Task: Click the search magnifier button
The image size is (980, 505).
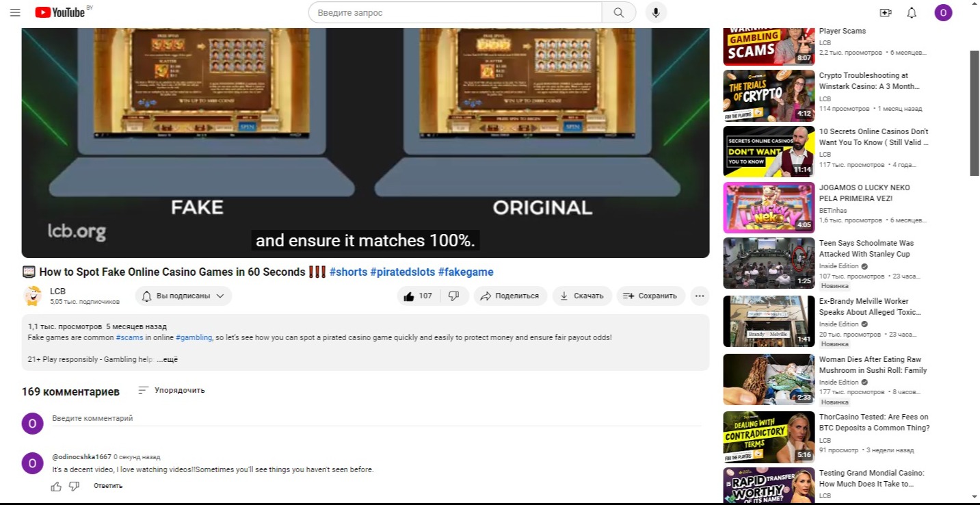Action: coord(619,12)
